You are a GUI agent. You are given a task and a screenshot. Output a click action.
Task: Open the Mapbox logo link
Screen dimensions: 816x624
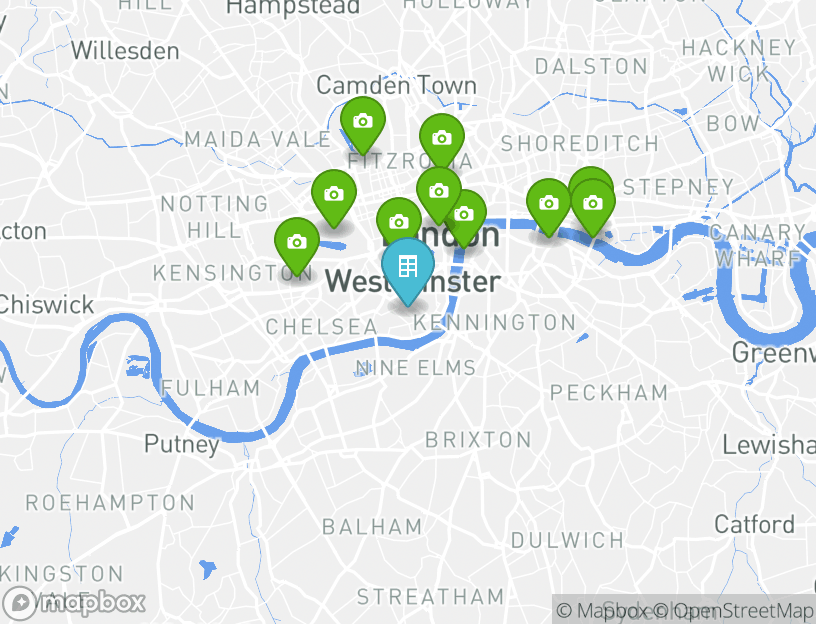coord(74,603)
